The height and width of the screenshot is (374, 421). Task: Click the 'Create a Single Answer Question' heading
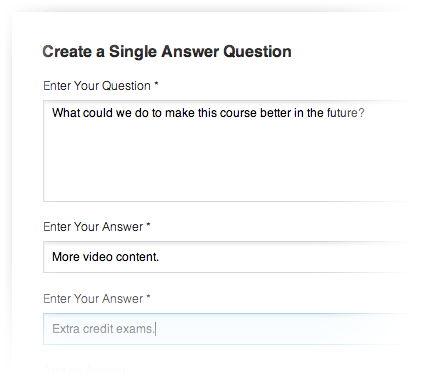point(167,52)
